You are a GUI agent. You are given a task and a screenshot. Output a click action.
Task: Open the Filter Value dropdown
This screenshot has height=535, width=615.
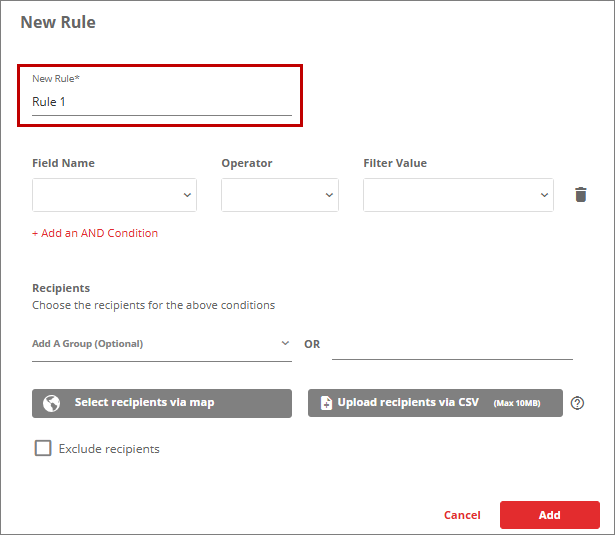click(x=458, y=195)
